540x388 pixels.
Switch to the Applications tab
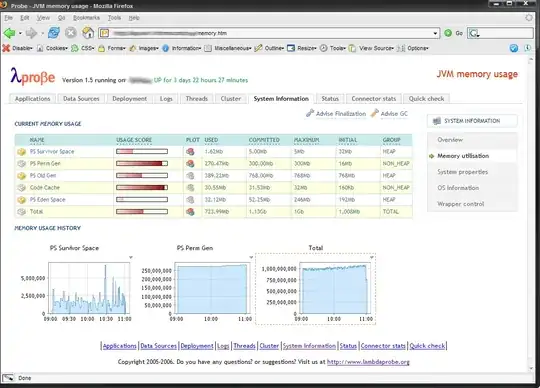pos(32,99)
